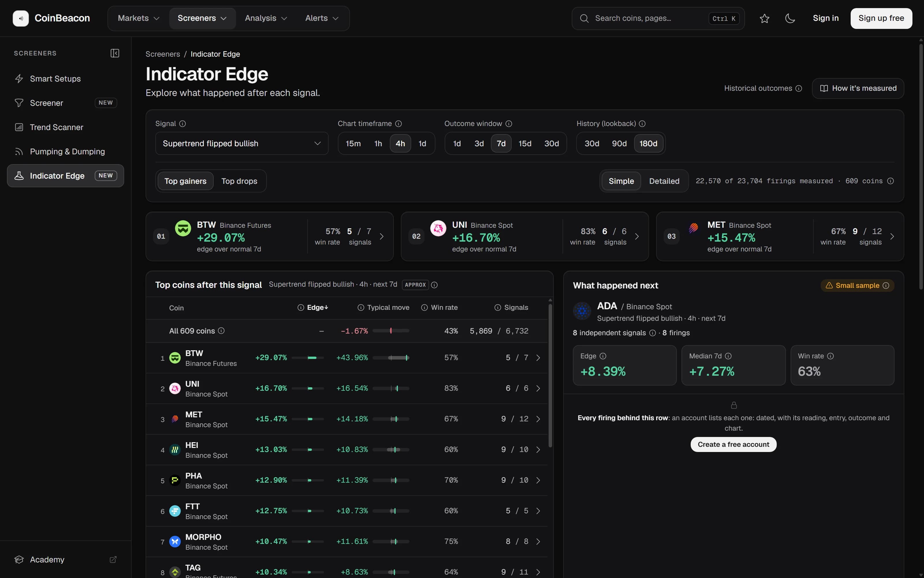The width and height of the screenshot is (924, 578).
Task: Click the UNI logo in card 02
Action: click(438, 228)
